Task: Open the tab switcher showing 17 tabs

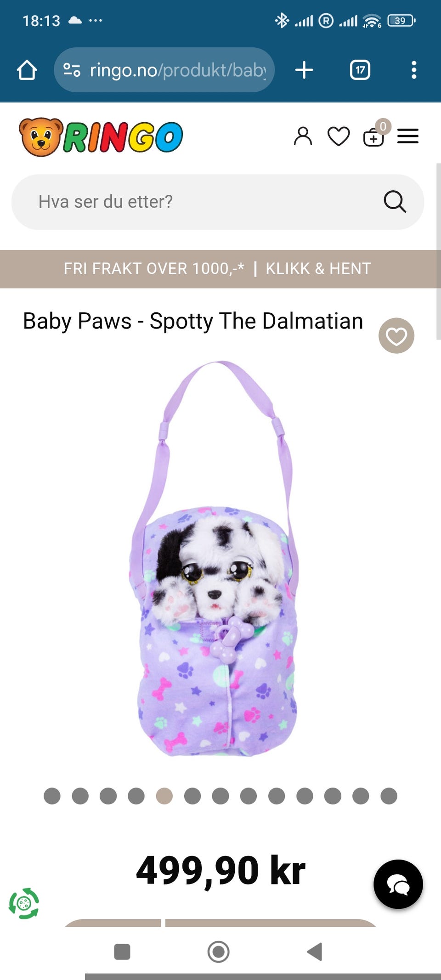Action: coord(360,70)
